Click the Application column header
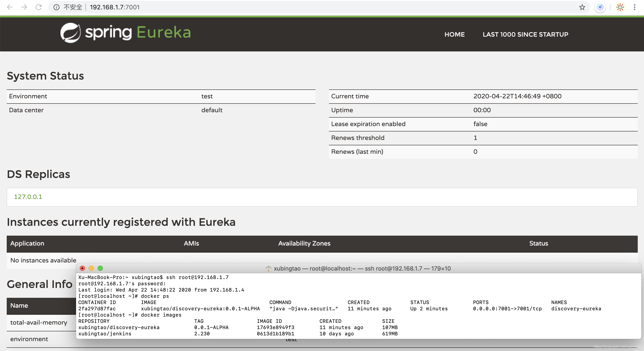The width and height of the screenshot is (644, 351). [27, 243]
